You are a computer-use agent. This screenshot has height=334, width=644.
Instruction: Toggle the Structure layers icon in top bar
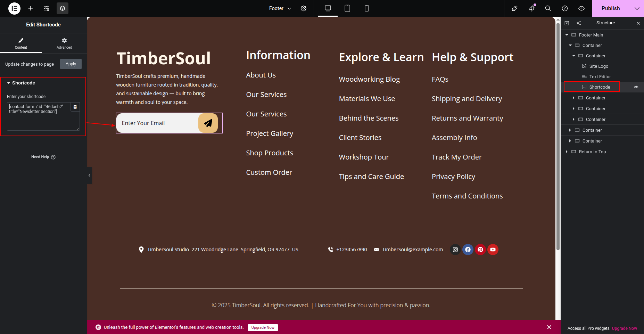pos(63,8)
